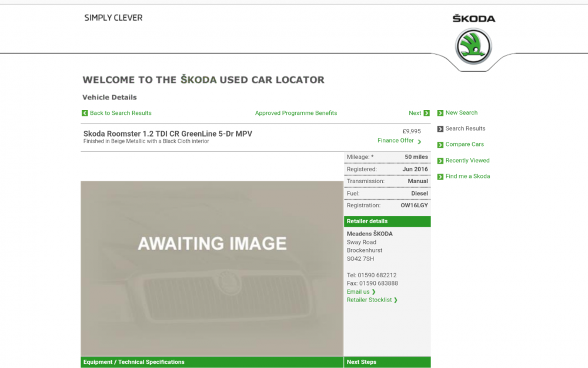This screenshot has height=368, width=588.
Task: Start a New Search
Action: 461,112
